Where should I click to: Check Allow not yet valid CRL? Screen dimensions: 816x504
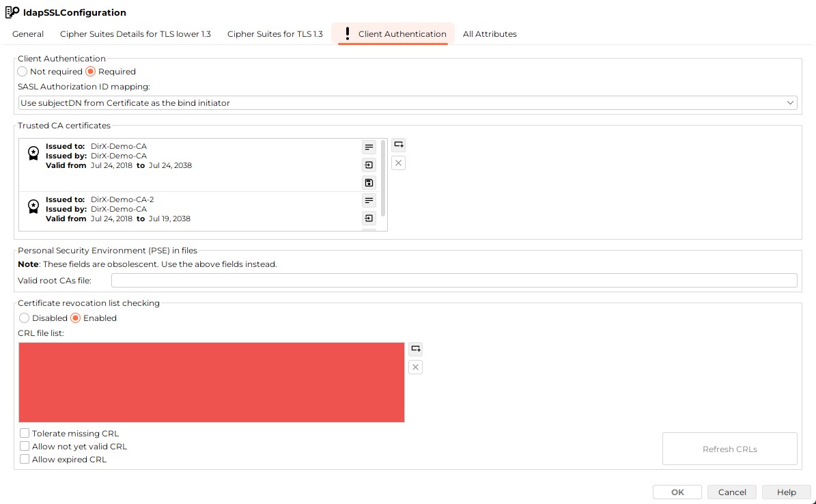(25, 446)
